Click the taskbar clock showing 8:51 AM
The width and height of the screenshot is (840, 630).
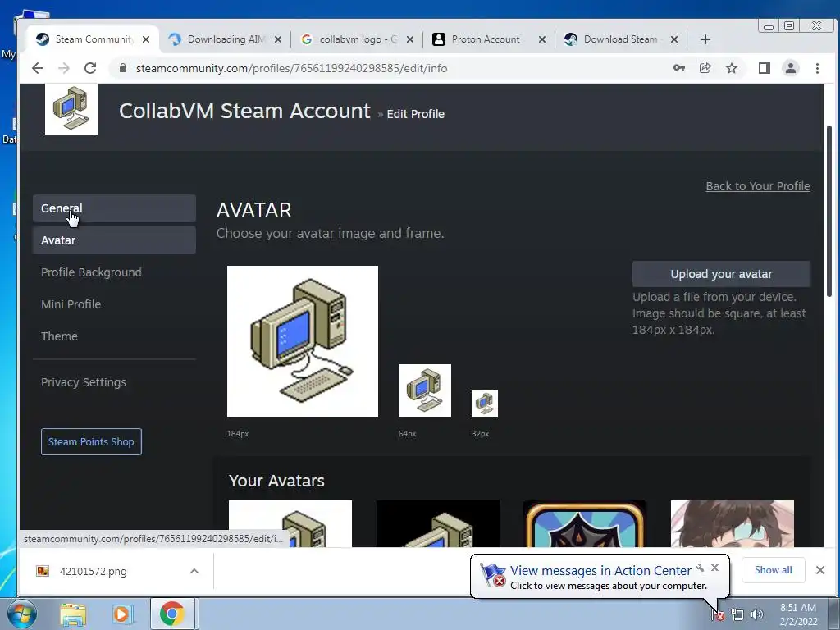coord(798,614)
